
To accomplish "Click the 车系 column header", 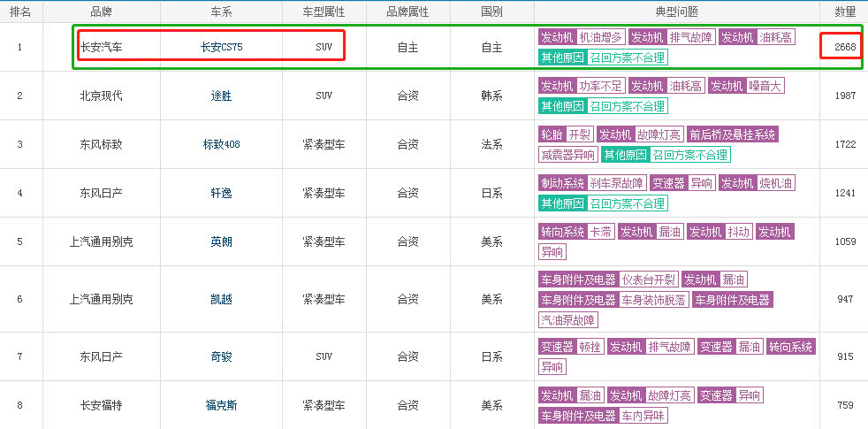I will click(222, 11).
